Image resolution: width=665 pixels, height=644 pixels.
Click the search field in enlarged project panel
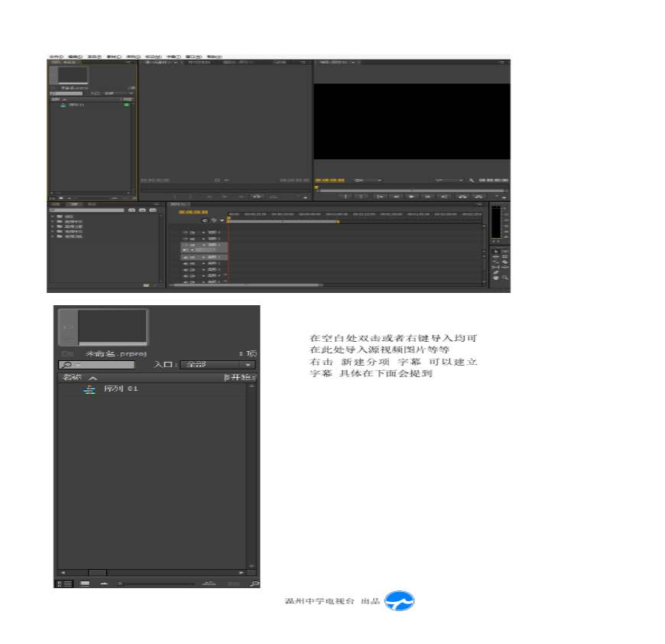click(96, 365)
